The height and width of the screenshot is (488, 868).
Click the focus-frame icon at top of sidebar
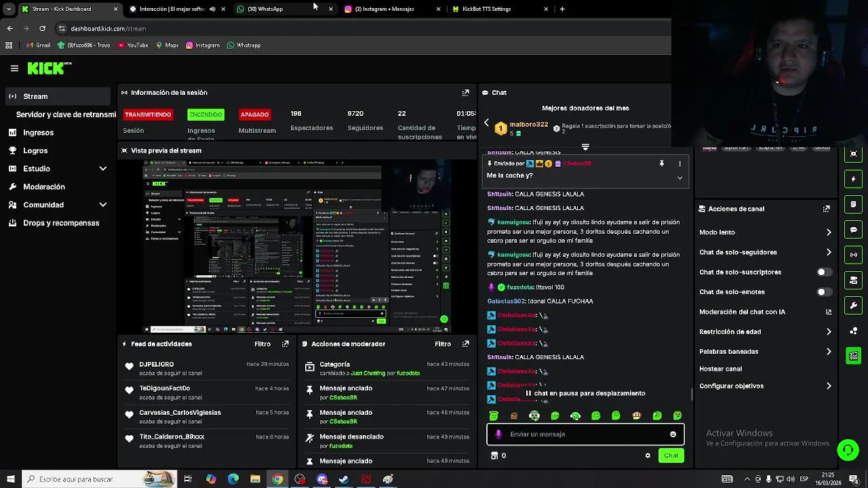point(854,154)
